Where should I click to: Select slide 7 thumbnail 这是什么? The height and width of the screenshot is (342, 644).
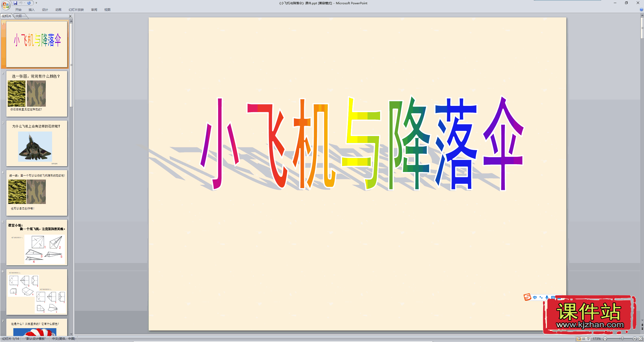(37, 327)
